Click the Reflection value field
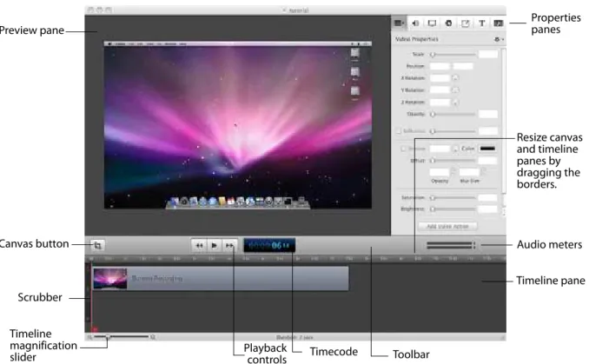 488,131
